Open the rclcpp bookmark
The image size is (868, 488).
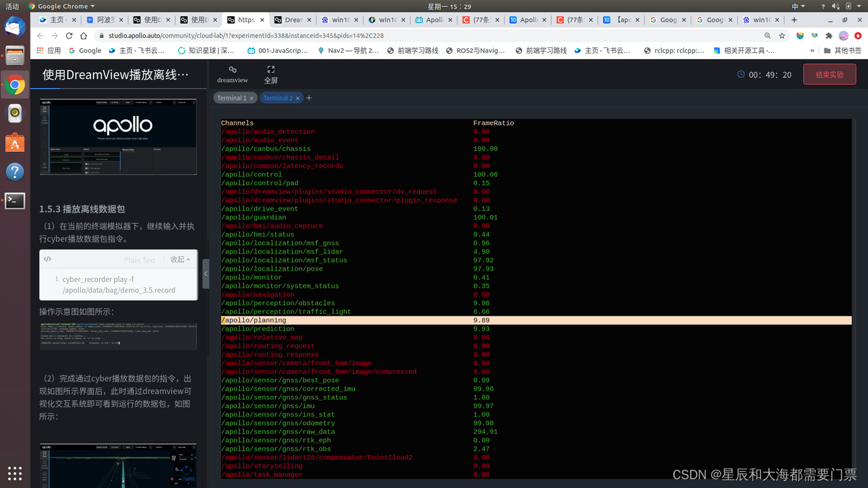[673, 50]
